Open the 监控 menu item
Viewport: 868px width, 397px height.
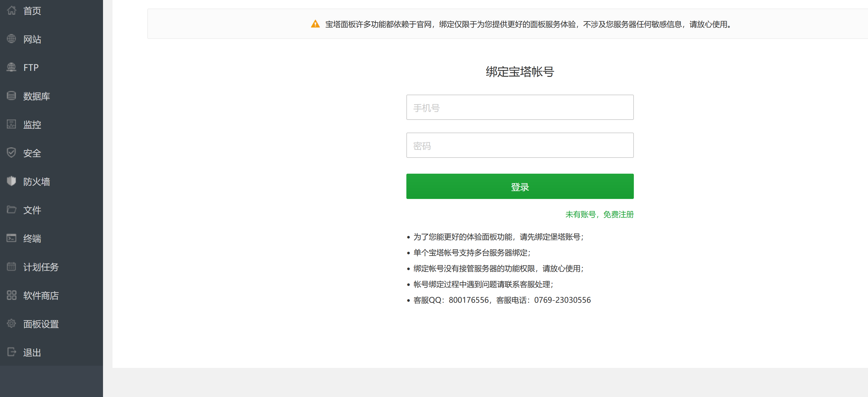click(32, 124)
